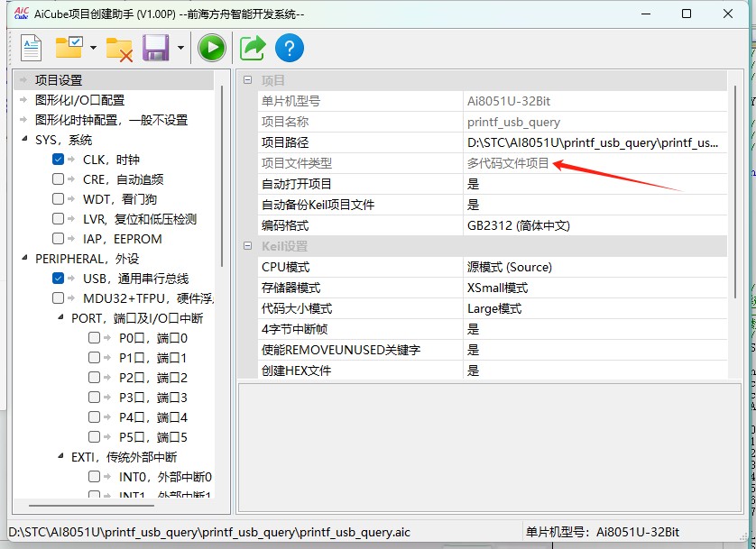Click the 项目路径 value field
This screenshot has width=756, height=549.
(595, 142)
